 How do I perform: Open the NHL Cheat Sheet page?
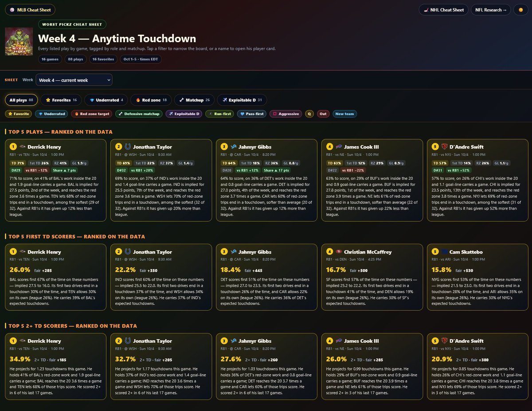pyautogui.click(x=443, y=10)
